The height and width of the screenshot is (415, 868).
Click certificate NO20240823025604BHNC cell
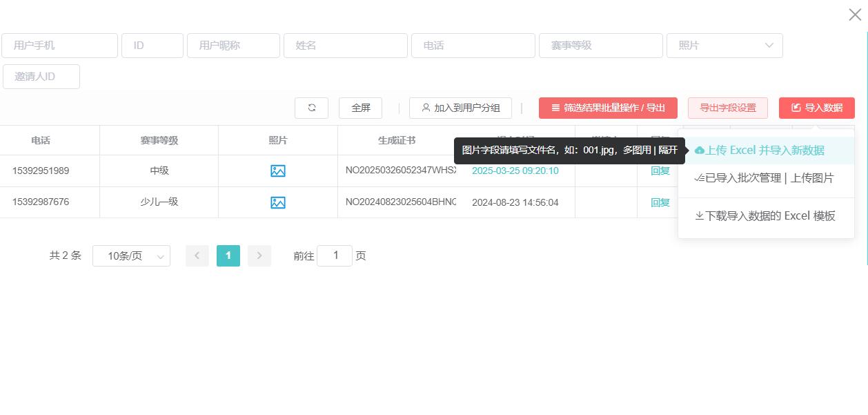point(401,202)
